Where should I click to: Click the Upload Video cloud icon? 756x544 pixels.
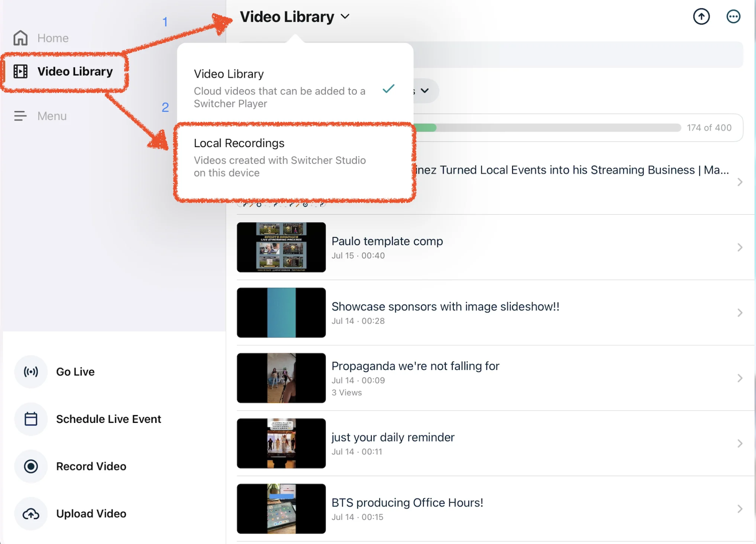tap(31, 514)
